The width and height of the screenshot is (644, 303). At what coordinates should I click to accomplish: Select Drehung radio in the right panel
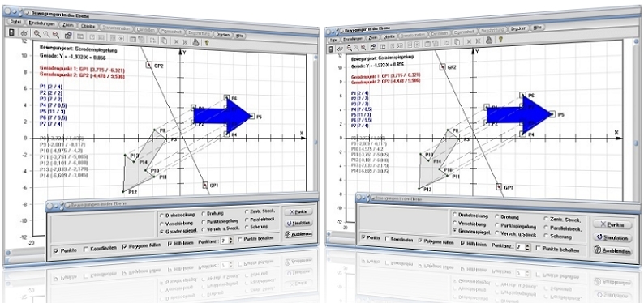click(x=497, y=216)
